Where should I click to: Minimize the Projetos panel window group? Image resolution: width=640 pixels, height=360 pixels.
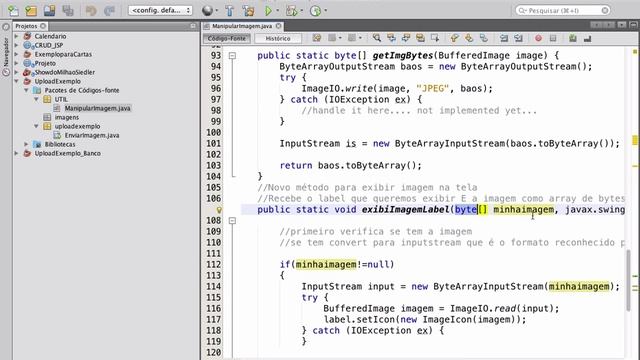tap(193, 26)
